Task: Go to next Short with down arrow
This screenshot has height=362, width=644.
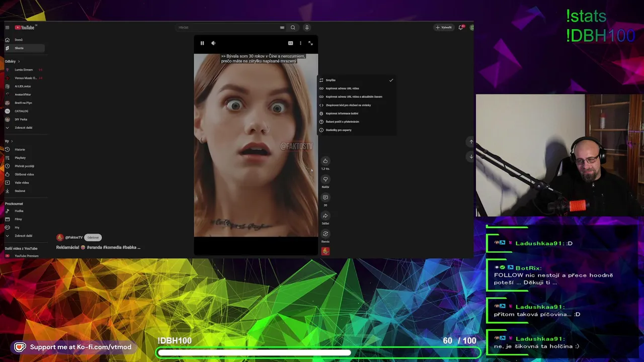Action: coord(471,156)
